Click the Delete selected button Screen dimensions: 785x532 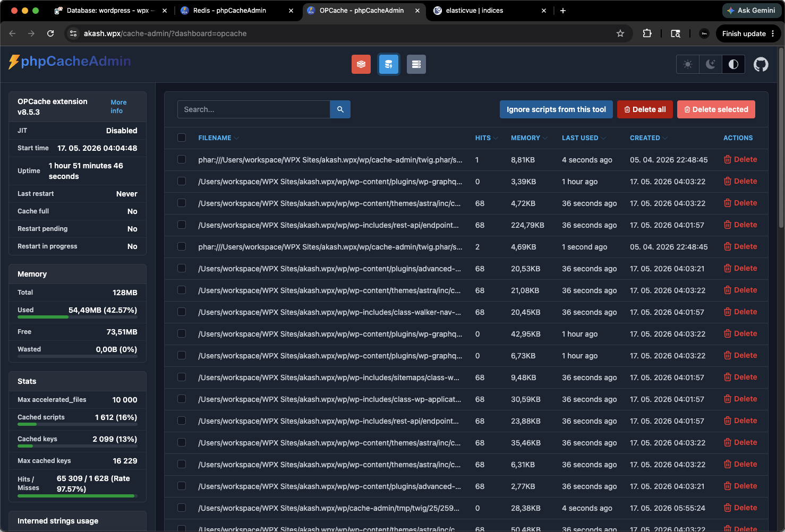tap(716, 109)
